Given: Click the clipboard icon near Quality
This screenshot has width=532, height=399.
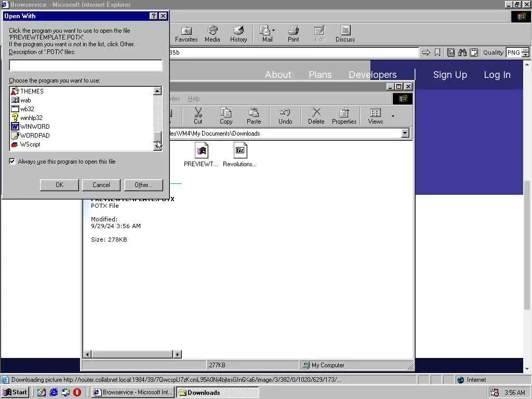Looking at the screenshot, I should [474, 52].
